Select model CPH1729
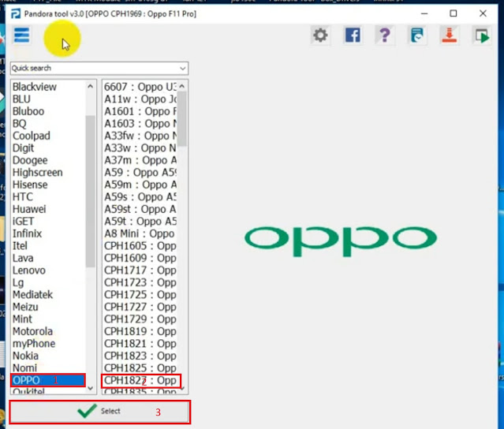 tap(140, 319)
